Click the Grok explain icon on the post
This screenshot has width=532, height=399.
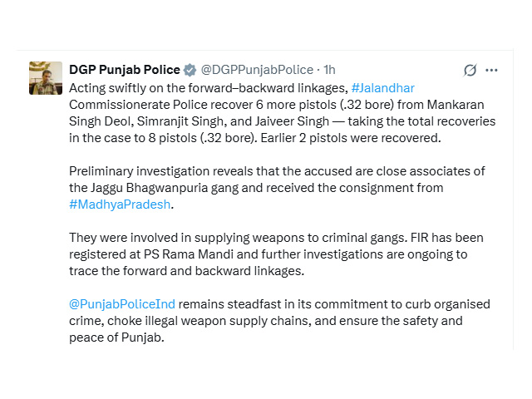(470, 70)
